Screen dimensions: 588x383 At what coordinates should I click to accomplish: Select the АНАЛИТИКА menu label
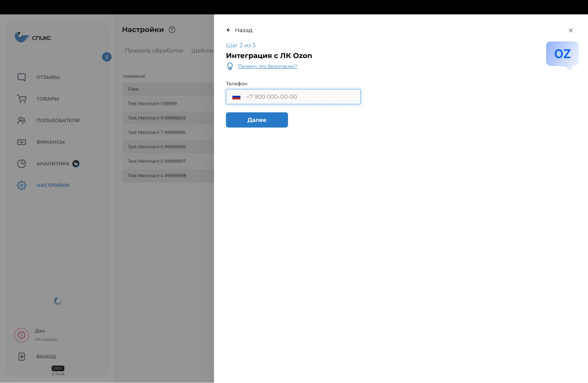coord(53,163)
